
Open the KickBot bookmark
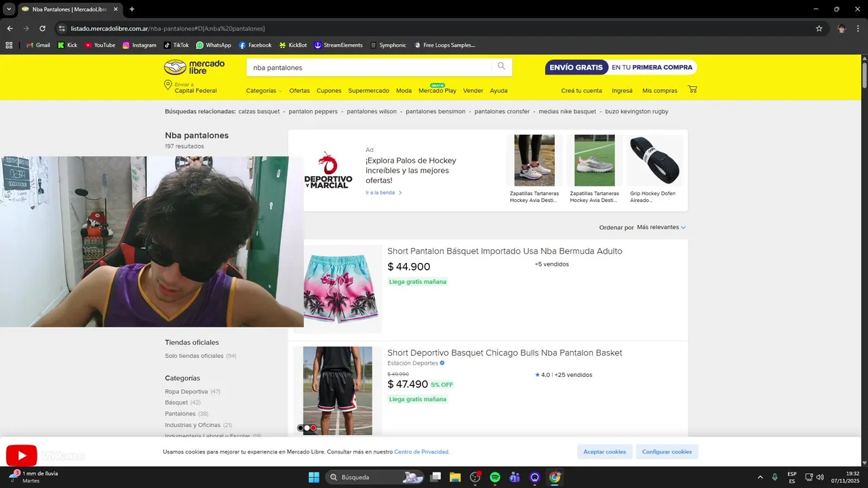click(x=293, y=45)
